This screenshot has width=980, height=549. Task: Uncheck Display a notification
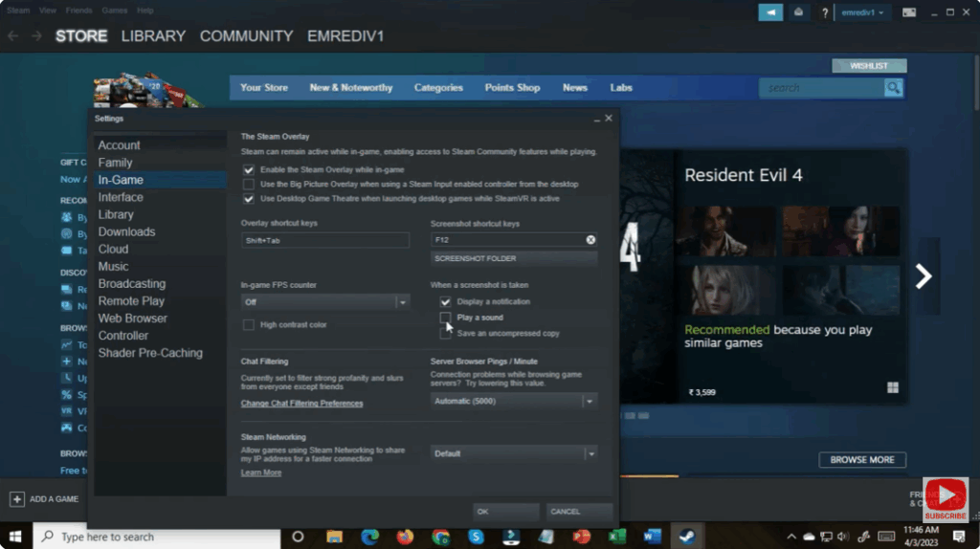coord(445,301)
